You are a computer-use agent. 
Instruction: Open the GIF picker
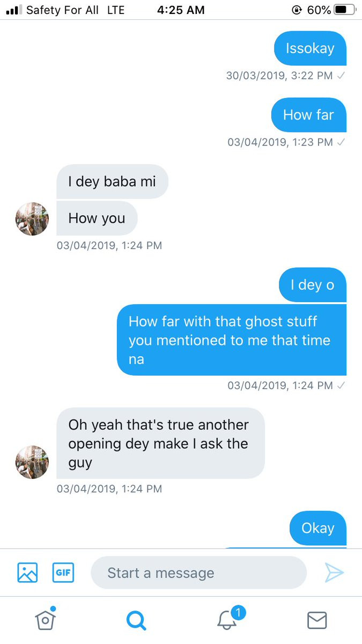63,572
